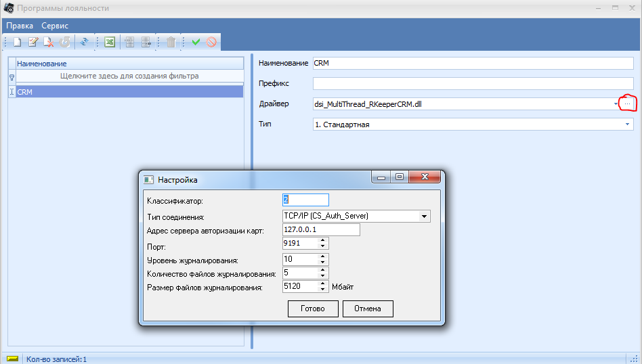Click the red cancel circle toolbar icon
642x364 pixels.
pos(211,42)
